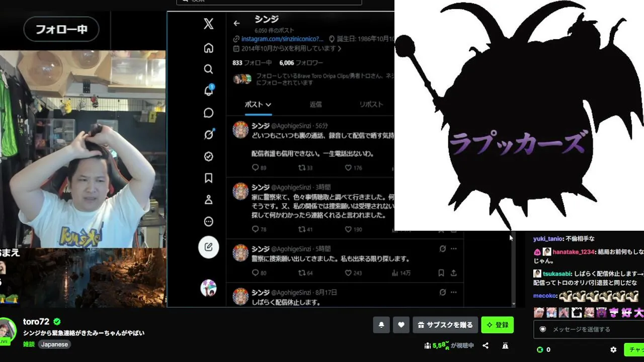The image size is (644, 362).
Task: Open the 833 フォロー中 list
Action: coord(252,63)
